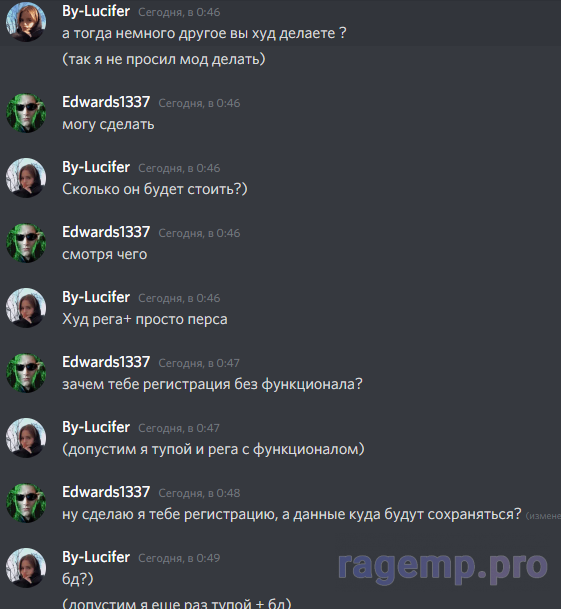Click Edwards1337 avatar beside 'смотря чего'
The height and width of the screenshot is (609, 561).
(x=26, y=243)
